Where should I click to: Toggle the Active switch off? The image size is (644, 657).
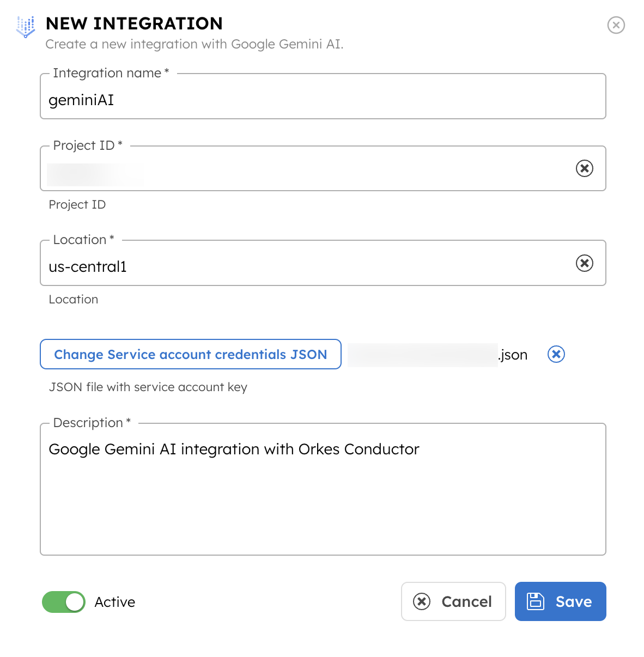pyautogui.click(x=64, y=602)
